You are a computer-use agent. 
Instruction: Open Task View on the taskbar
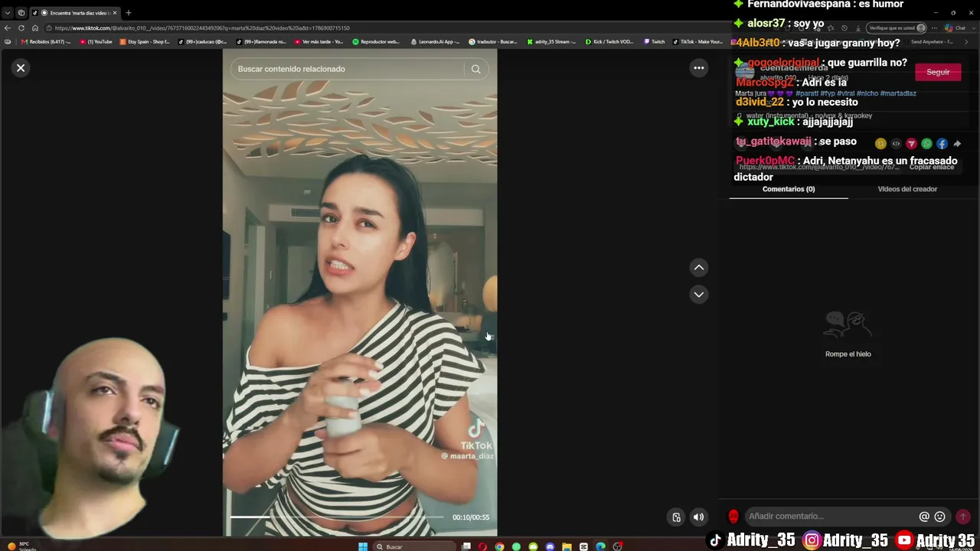click(465, 546)
